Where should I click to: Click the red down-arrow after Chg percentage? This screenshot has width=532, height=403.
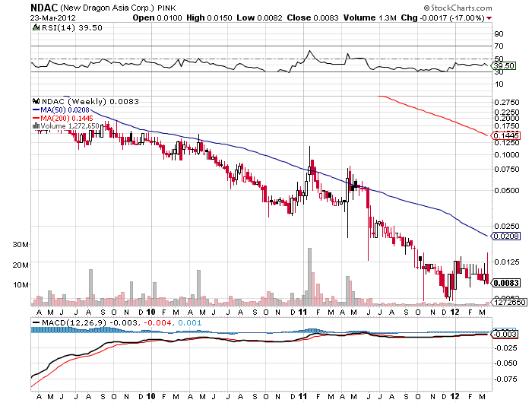tap(489, 18)
